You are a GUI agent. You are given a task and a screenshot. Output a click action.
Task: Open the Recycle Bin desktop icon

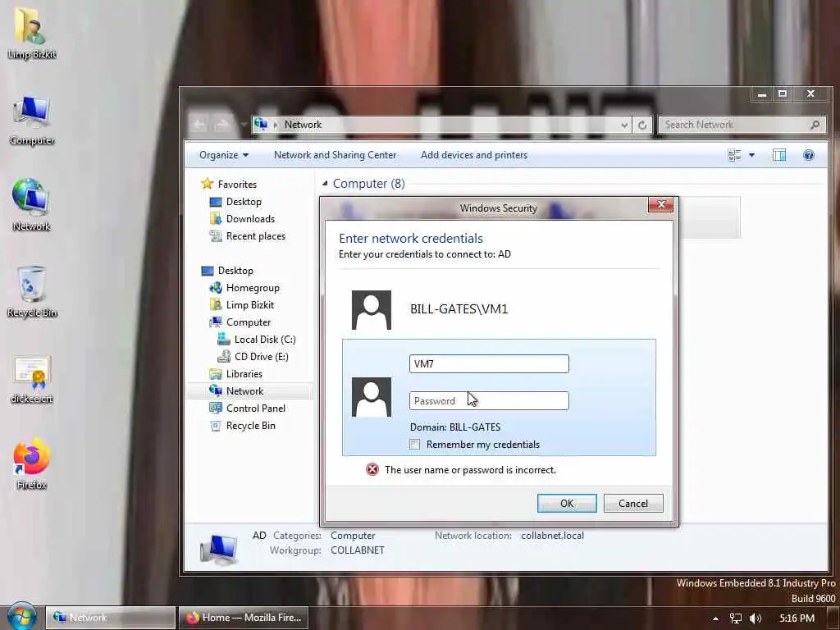pyautogui.click(x=32, y=292)
